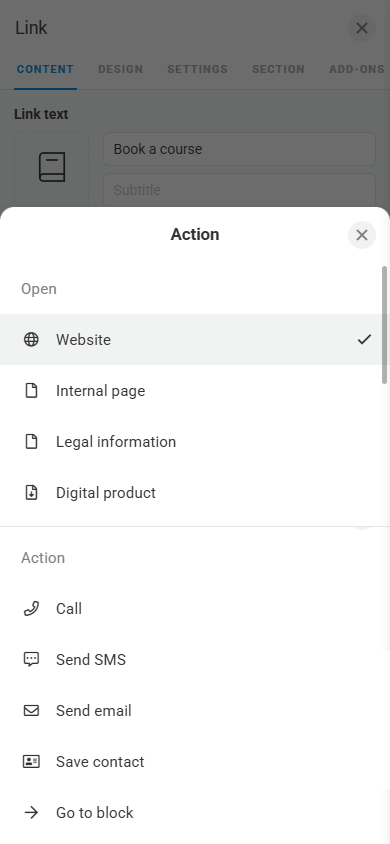Click the phone icon beside Call
The image size is (390, 844).
[31, 609]
